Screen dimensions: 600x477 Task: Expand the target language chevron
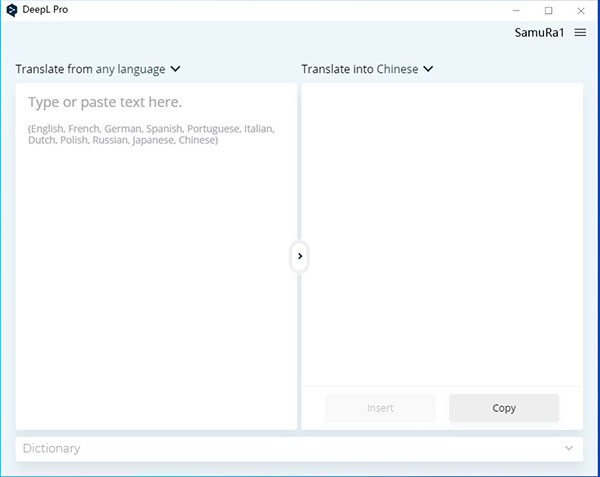point(429,69)
